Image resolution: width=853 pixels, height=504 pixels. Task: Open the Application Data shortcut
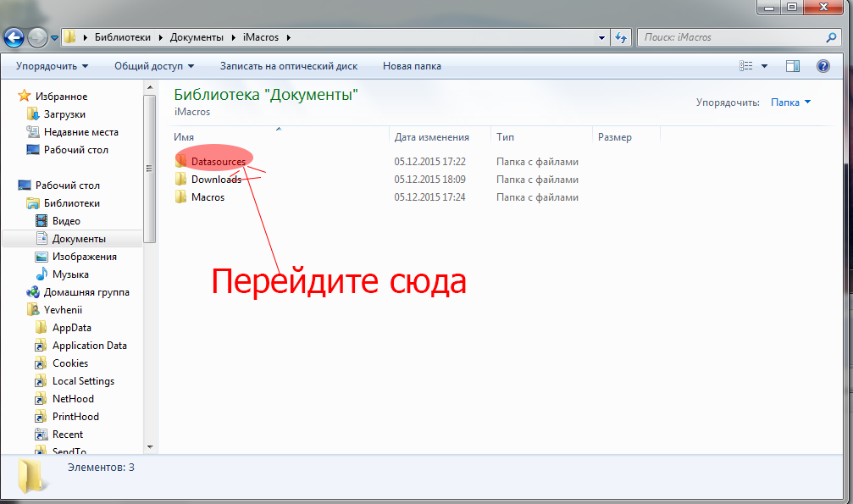pyautogui.click(x=89, y=345)
